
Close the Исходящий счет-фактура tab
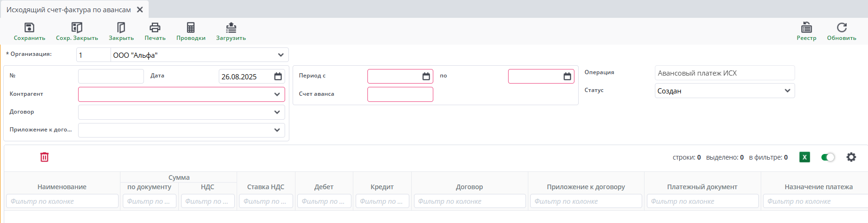[x=140, y=10]
